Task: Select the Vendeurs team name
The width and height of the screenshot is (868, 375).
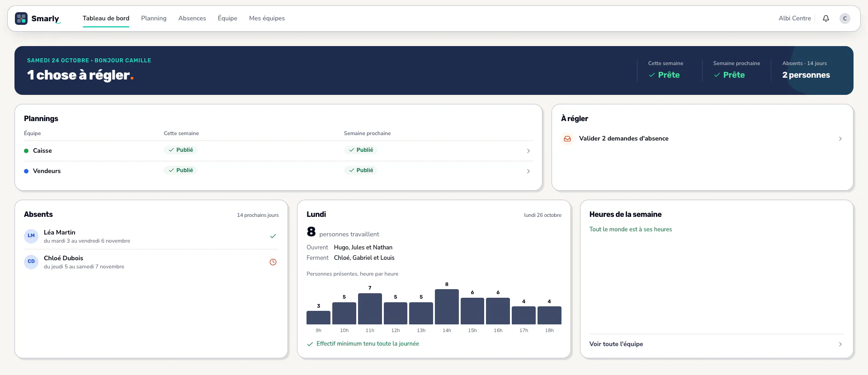Action: [47, 171]
